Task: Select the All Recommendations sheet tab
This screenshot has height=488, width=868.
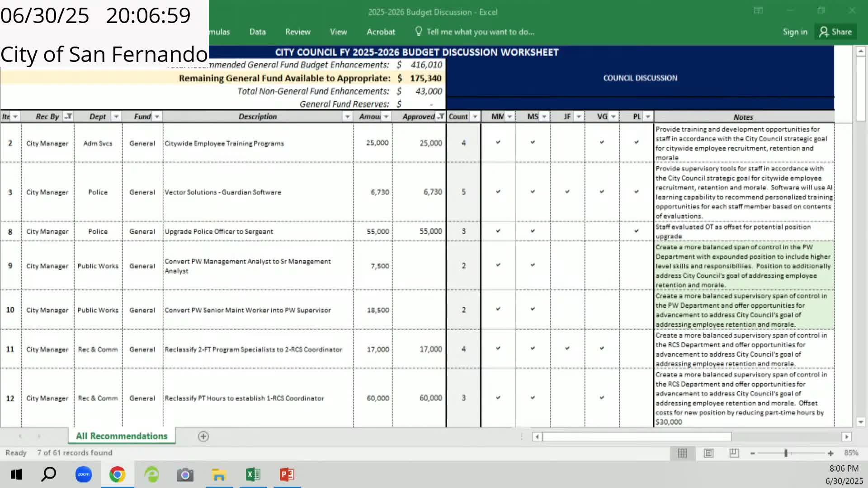Action: pos(122,436)
